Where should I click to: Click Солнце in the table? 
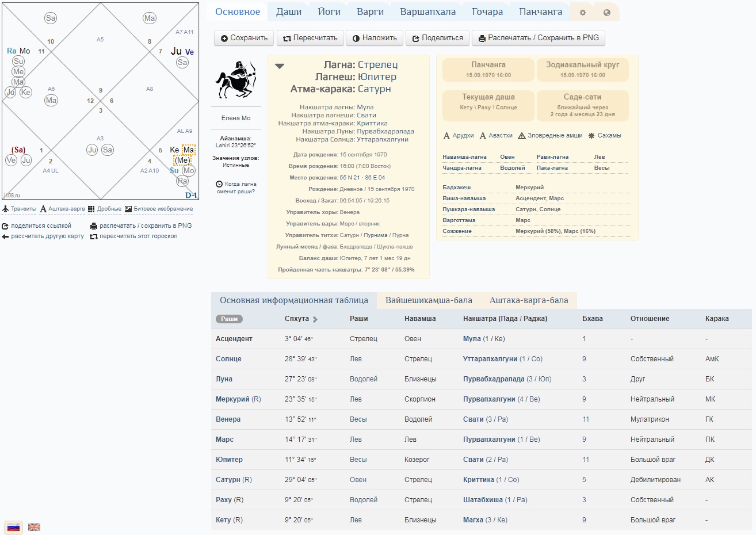[x=228, y=359]
